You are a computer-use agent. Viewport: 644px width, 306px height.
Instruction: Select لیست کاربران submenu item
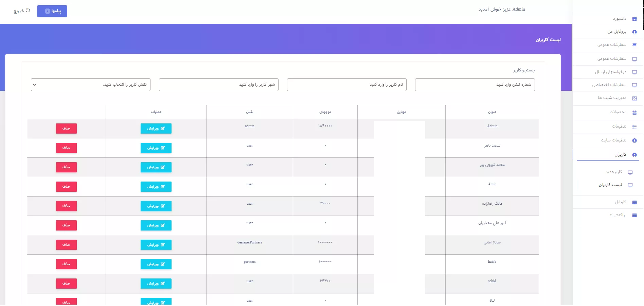[x=610, y=185]
